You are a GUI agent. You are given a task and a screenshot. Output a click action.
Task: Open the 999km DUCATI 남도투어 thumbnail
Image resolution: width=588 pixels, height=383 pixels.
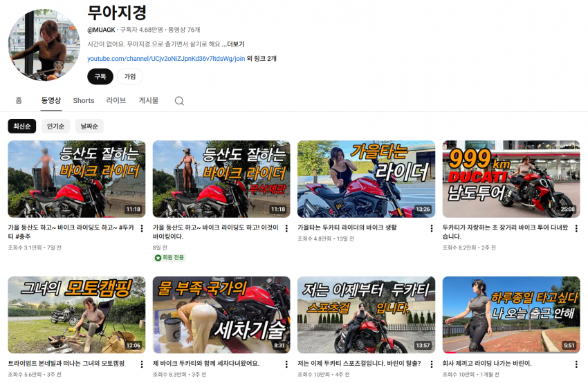(511, 179)
